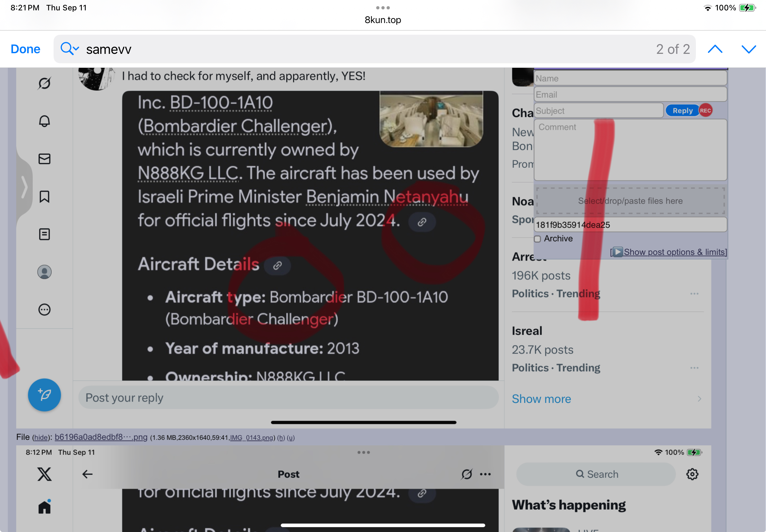Click the Name field in reply form
Image resolution: width=766 pixels, height=532 pixels.
pos(630,78)
